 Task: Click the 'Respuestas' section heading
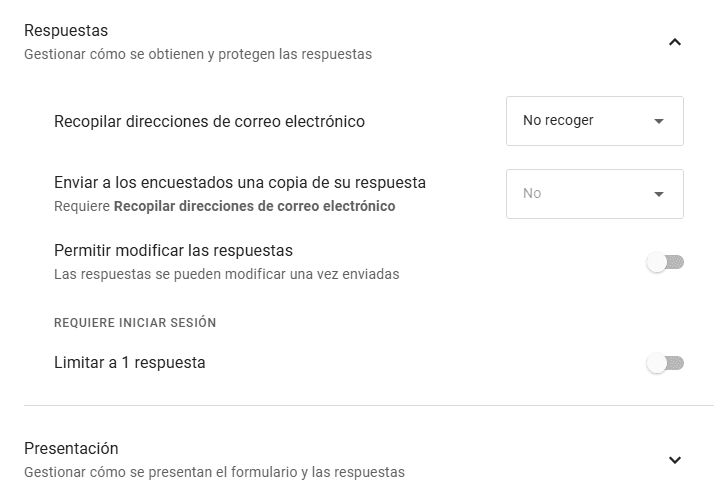click(66, 30)
